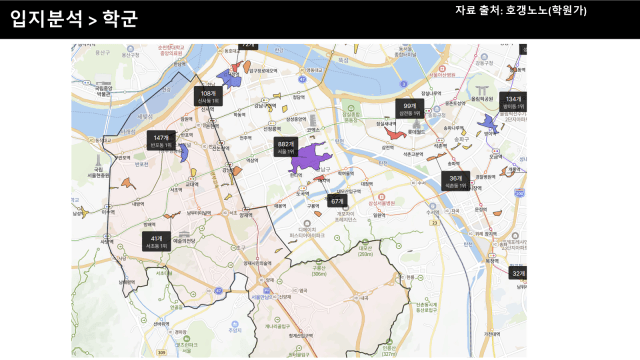Click the 입지분석 > 학군 slide title
640x360 pixels.
pos(74,18)
